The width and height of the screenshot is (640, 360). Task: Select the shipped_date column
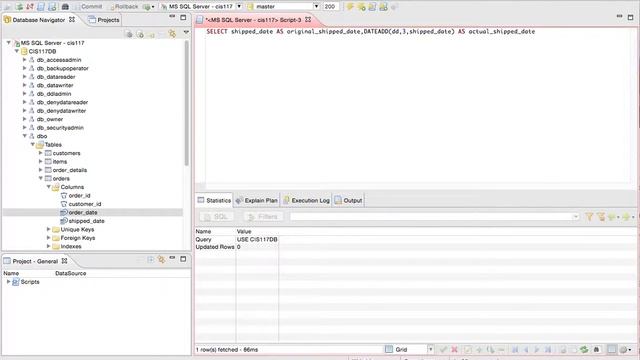pyautogui.click(x=86, y=221)
